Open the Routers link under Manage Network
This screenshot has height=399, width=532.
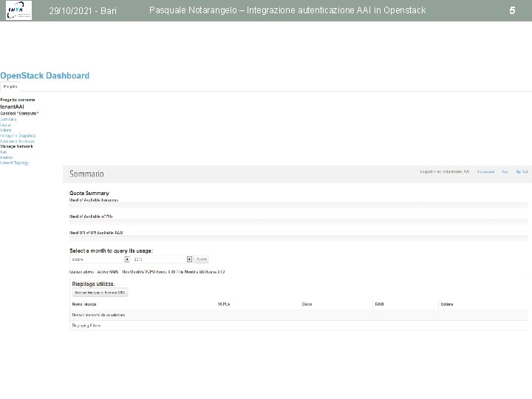[x=7, y=157]
